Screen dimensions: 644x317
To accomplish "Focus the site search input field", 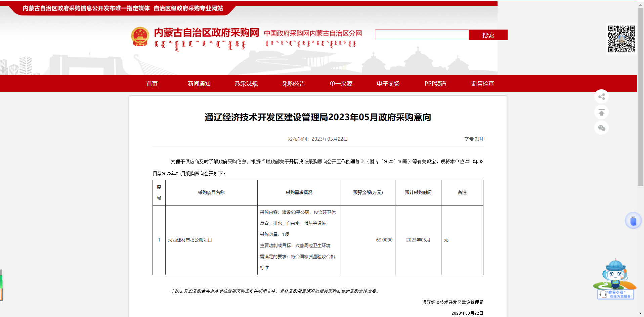I will point(422,35).
